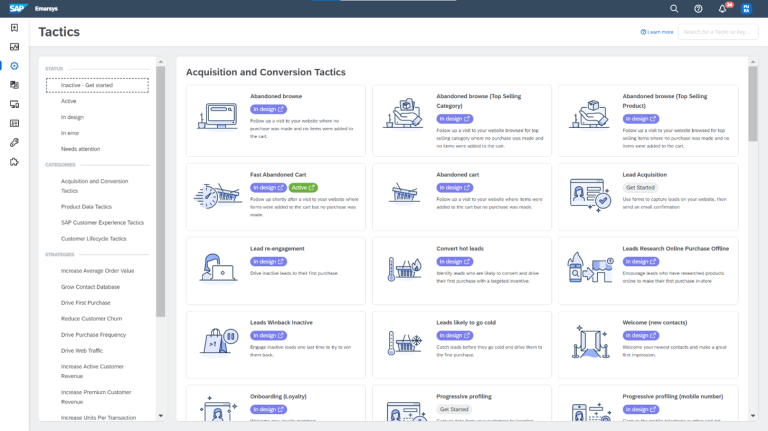Choose Product Data Tactics category
This screenshot has height=431, width=768.
85,207
